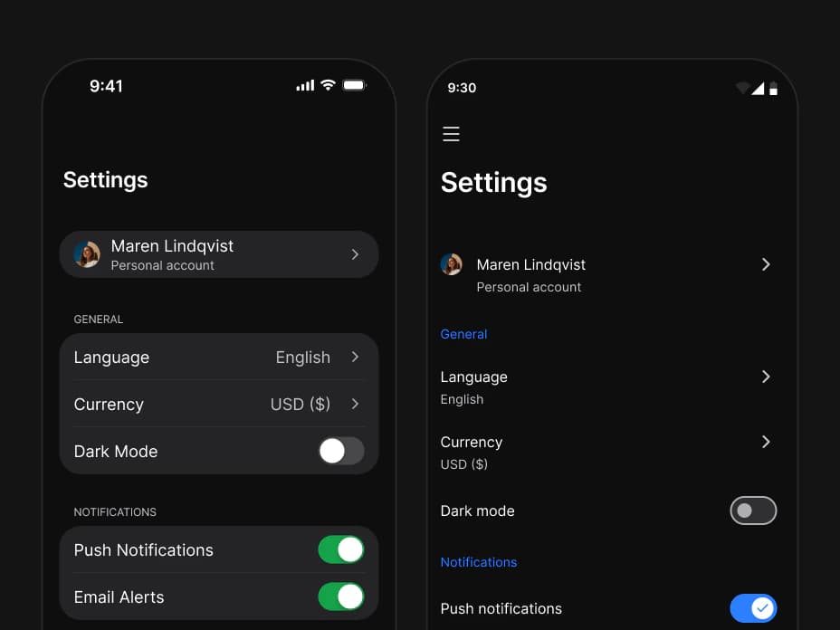Tap the Android status bar Wi-Fi icon

coord(742,88)
